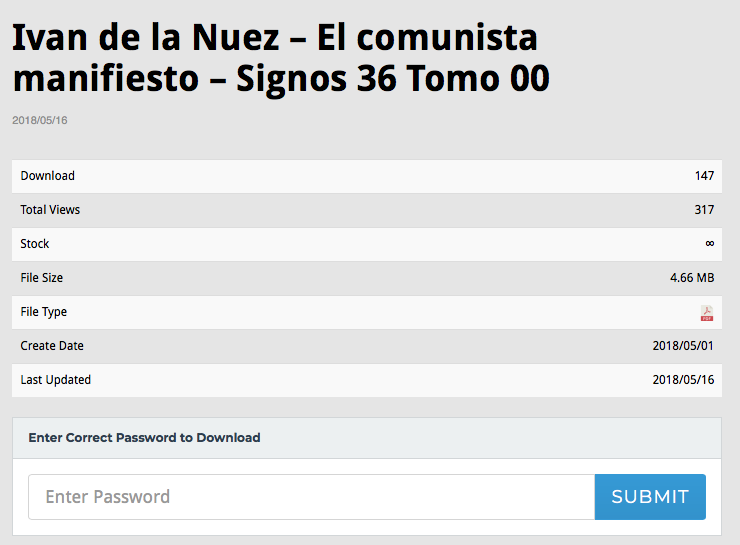
Task: Select the Stock row label
Action: (x=35, y=244)
